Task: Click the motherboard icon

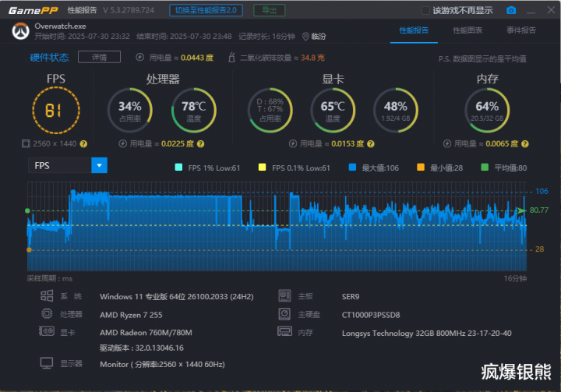Action: click(x=285, y=295)
